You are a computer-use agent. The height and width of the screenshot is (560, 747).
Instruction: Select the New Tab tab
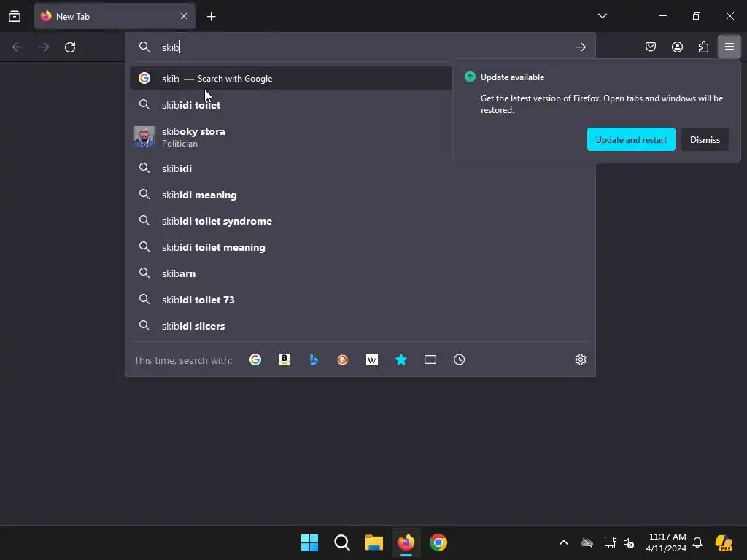tap(115, 16)
